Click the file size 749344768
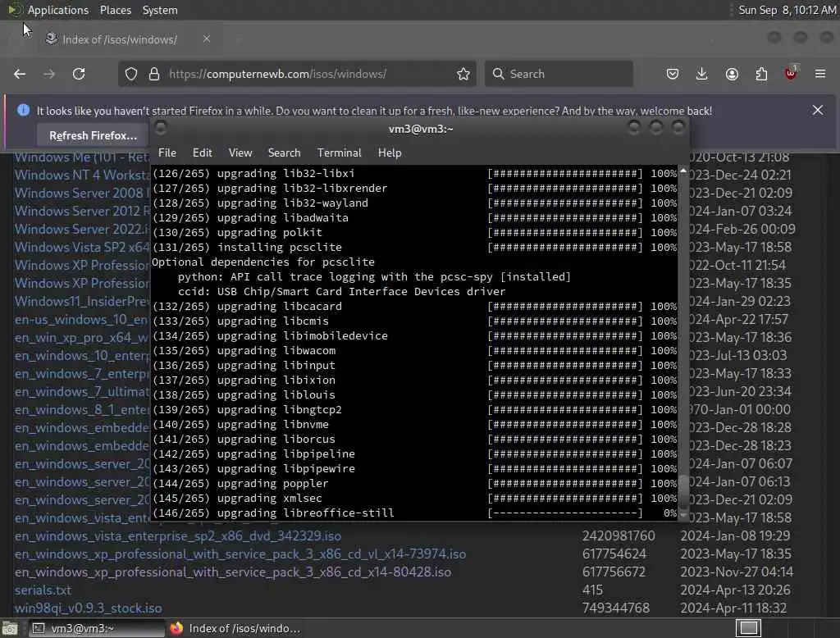This screenshot has width=840, height=638. pos(615,608)
